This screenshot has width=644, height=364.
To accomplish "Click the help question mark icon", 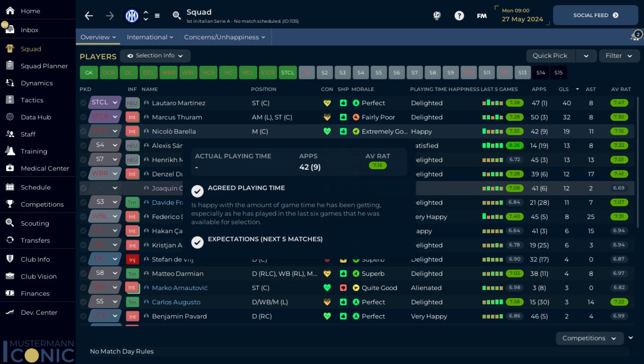I will [x=459, y=16].
